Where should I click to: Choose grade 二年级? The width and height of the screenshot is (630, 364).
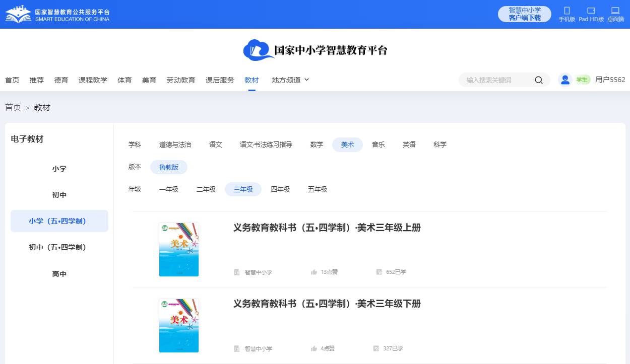coord(206,189)
